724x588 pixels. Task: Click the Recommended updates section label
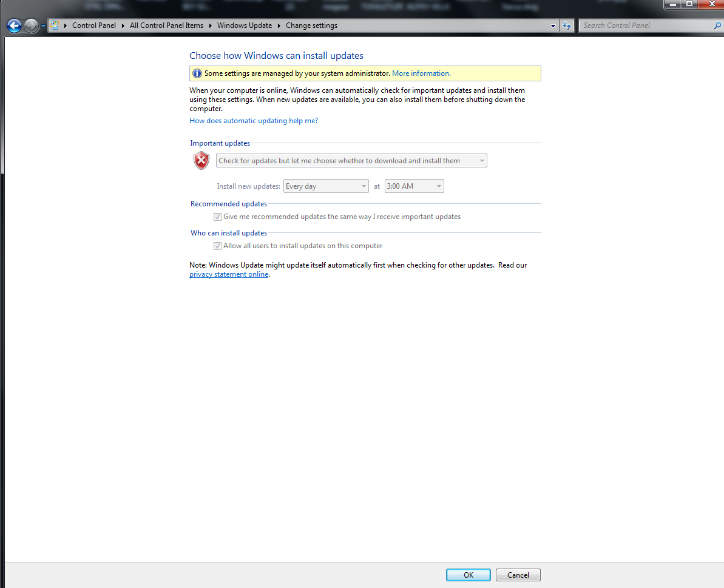coord(229,203)
